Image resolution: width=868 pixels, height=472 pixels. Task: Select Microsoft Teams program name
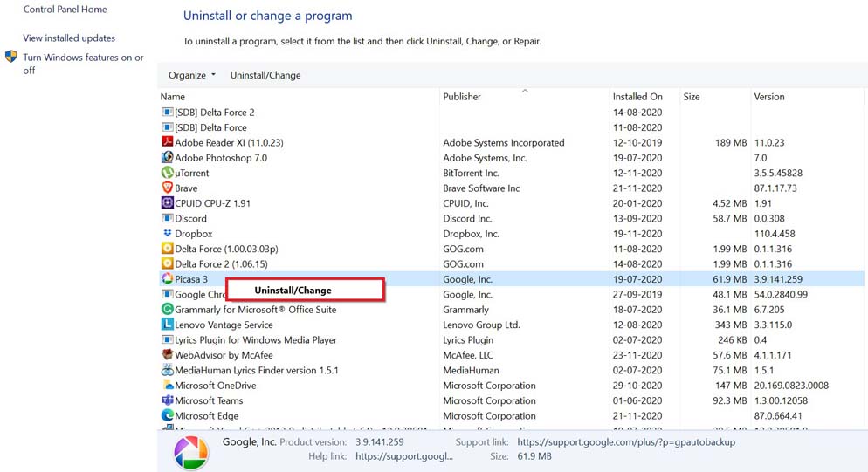(209, 400)
